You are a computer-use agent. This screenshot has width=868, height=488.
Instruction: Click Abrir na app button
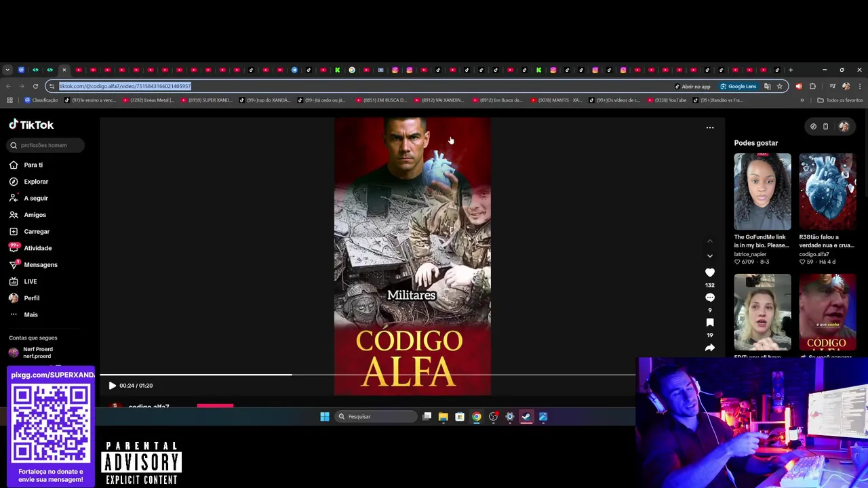click(x=692, y=87)
